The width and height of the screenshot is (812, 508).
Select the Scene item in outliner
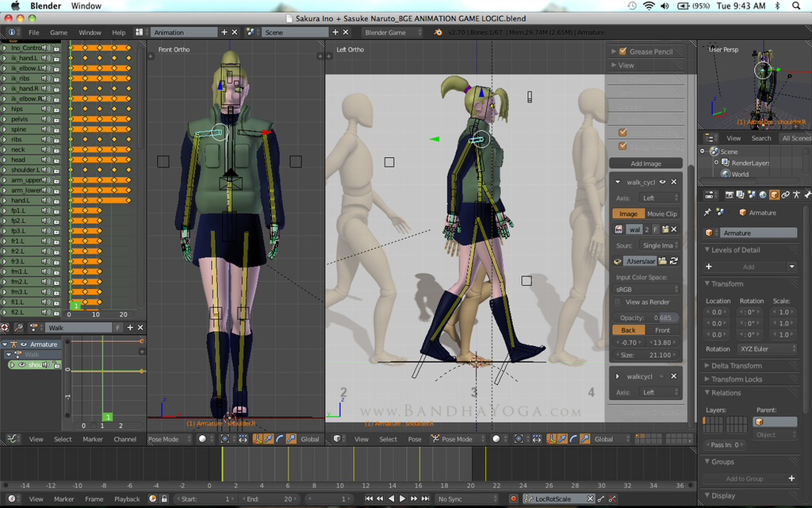[x=730, y=152]
